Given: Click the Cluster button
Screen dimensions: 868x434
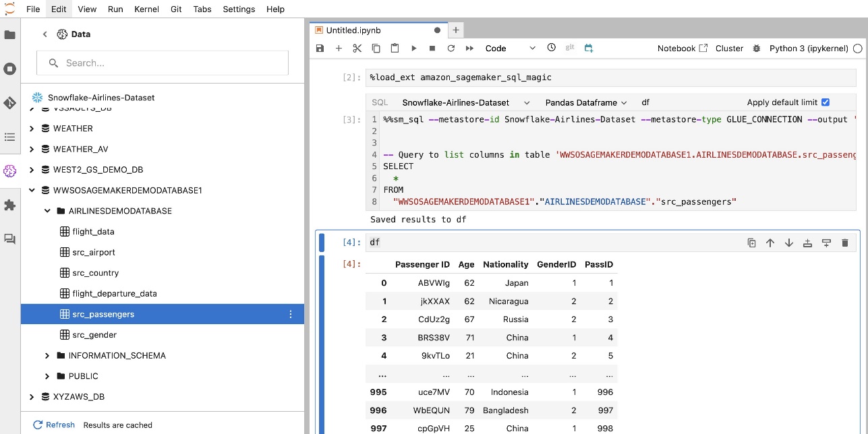Looking at the screenshot, I should (x=729, y=49).
